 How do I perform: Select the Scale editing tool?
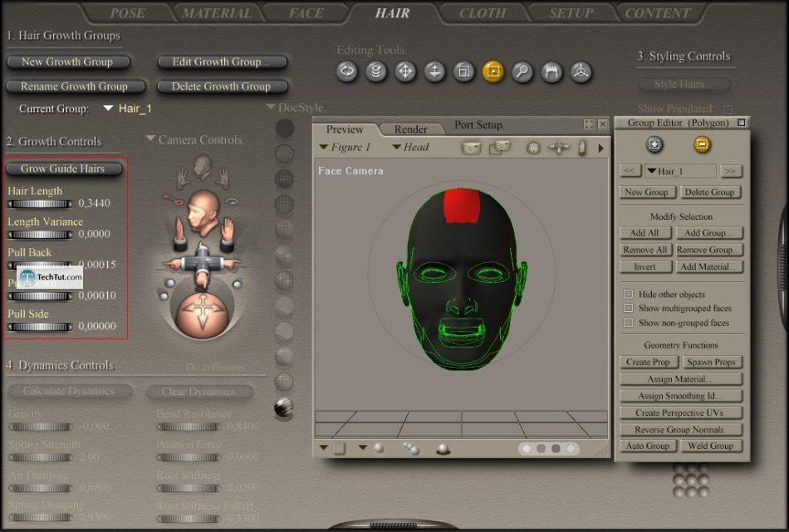click(463, 71)
